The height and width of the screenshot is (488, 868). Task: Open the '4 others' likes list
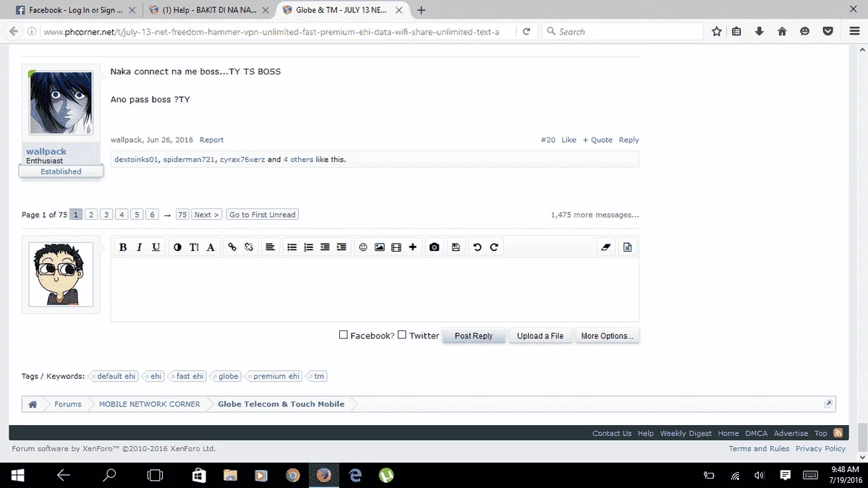tap(298, 159)
